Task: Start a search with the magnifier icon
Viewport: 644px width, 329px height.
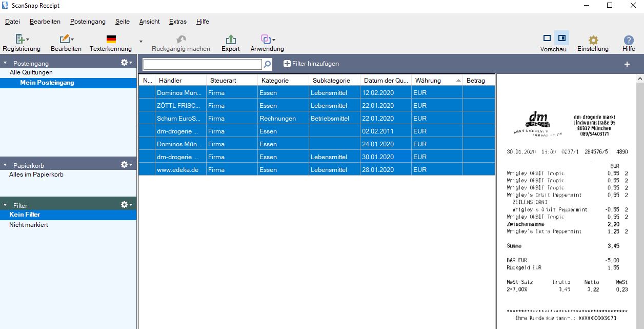Action: click(x=267, y=64)
